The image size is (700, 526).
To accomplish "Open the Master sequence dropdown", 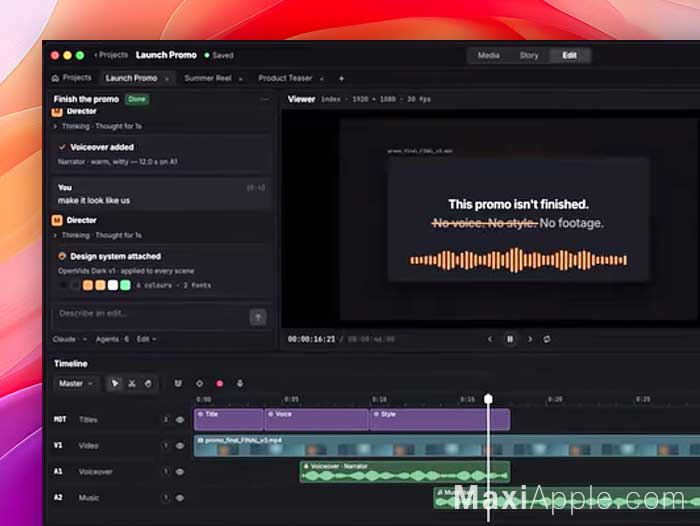I will (75, 384).
